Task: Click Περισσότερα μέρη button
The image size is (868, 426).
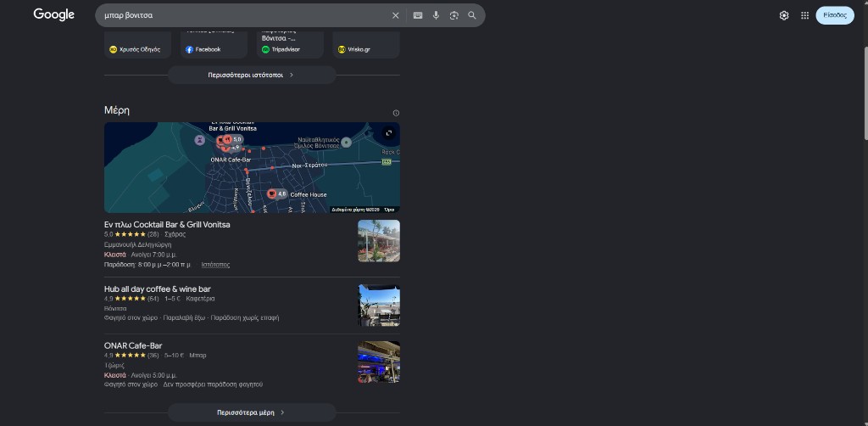Action: pyautogui.click(x=252, y=412)
